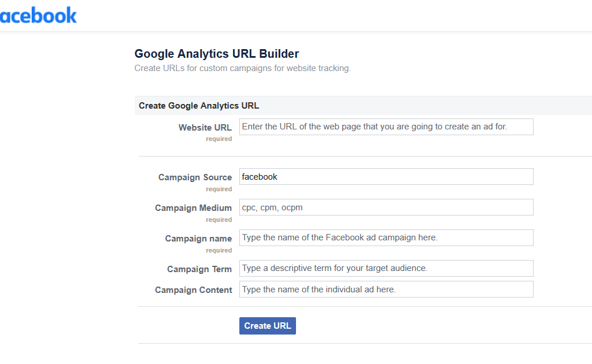This screenshot has height=364, width=592.
Task: Focus the Campaign Term input field
Action: coord(386,268)
